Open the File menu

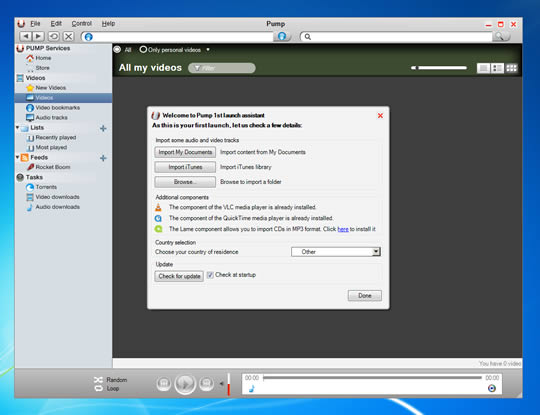[35, 23]
